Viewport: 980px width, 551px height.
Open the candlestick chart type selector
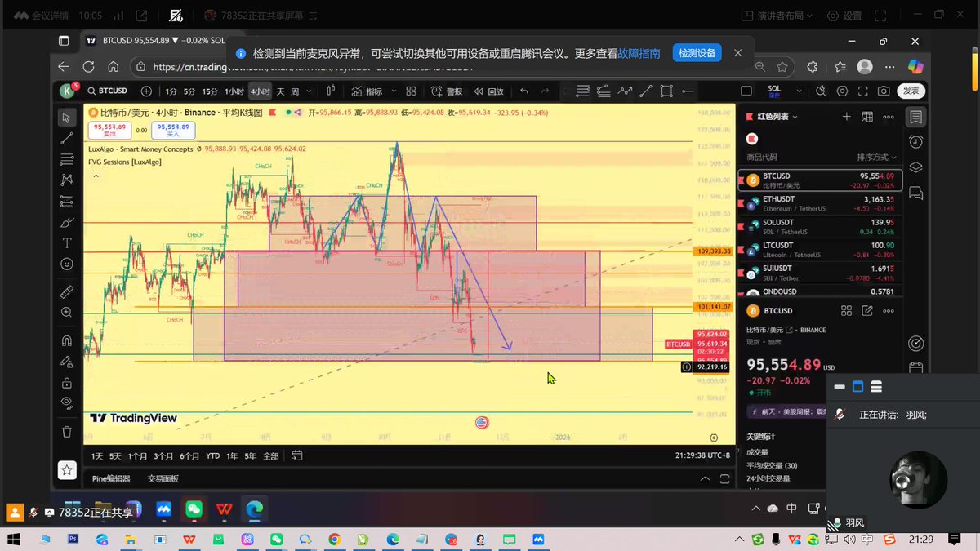click(x=332, y=91)
